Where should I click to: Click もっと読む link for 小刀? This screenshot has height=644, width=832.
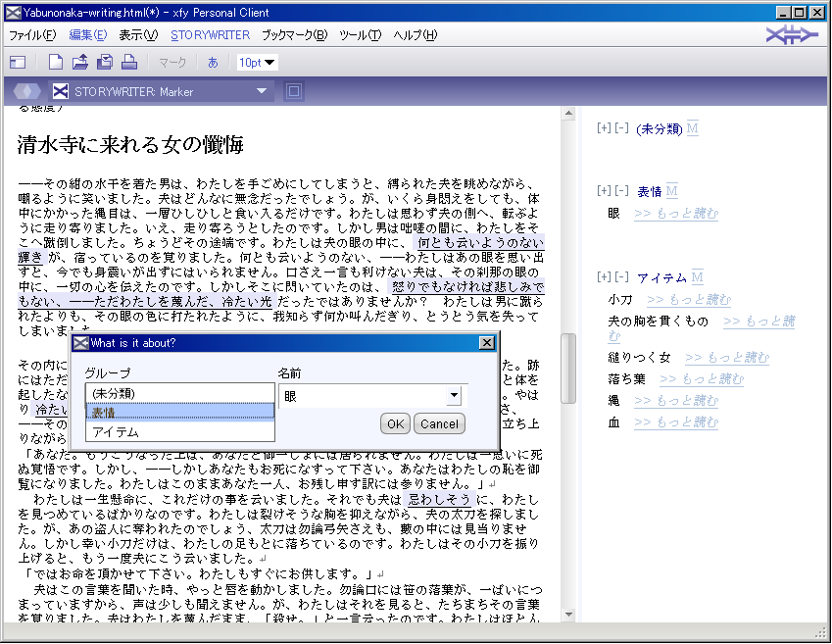pos(689,300)
